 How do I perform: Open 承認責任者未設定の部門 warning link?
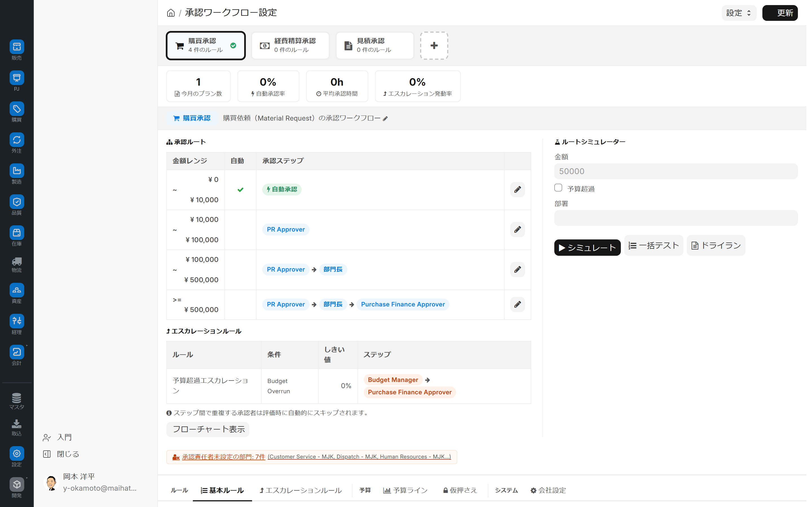click(224, 457)
